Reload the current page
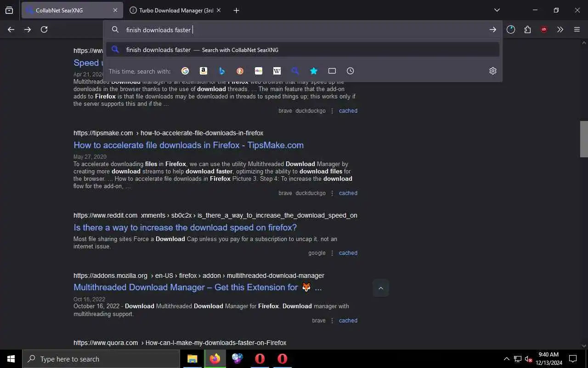Screen dimensions: 588x368 coord(44,29)
